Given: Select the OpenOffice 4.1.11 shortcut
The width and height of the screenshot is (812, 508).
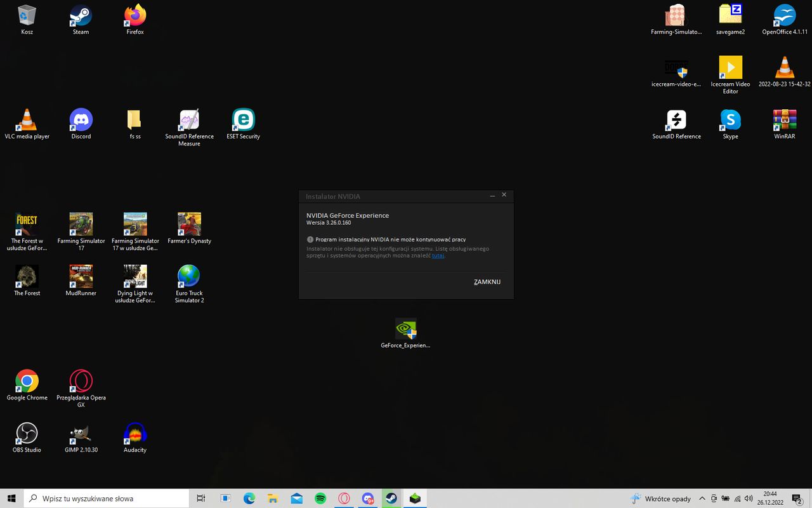Looking at the screenshot, I should [x=785, y=20].
